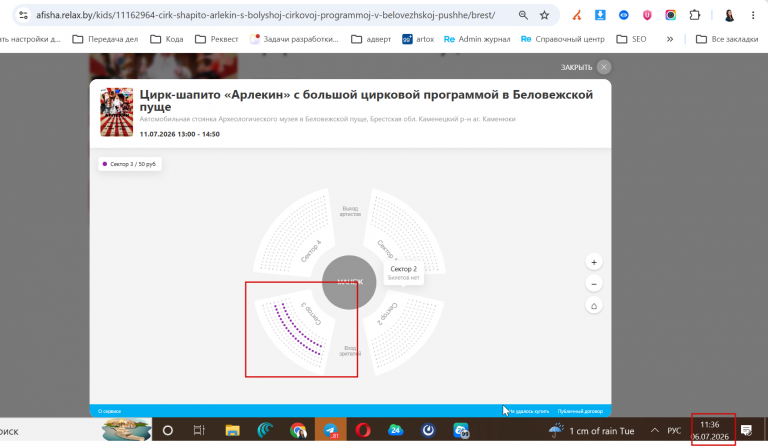Open Telegram from the taskbar
The width and height of the screenshot is (768, 446).
point(331,431)
